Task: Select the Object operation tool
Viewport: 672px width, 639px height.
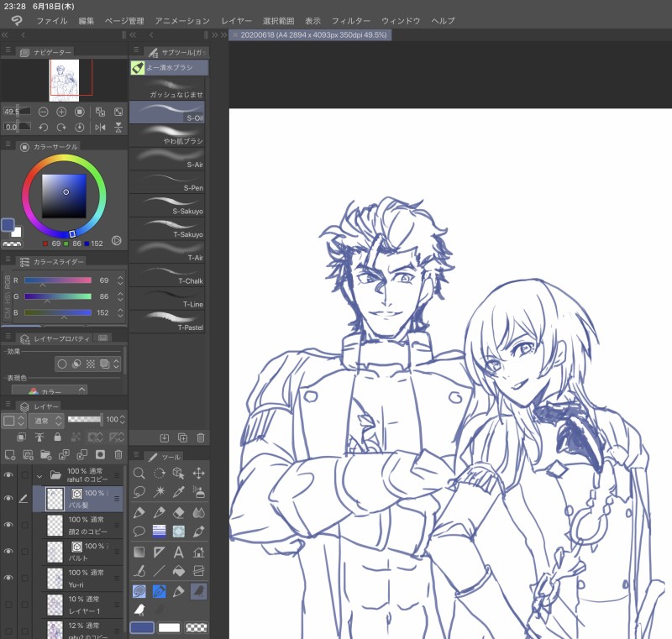Action: tap(179, 473)
